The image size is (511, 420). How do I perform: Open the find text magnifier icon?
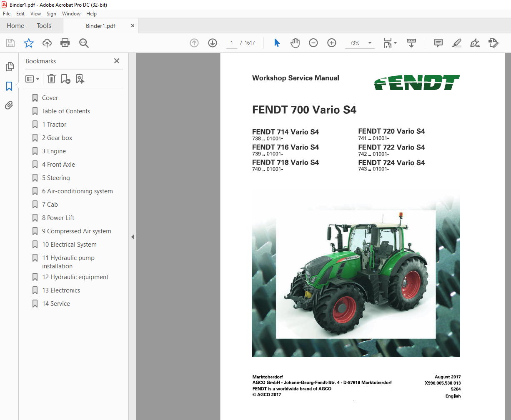84,43
